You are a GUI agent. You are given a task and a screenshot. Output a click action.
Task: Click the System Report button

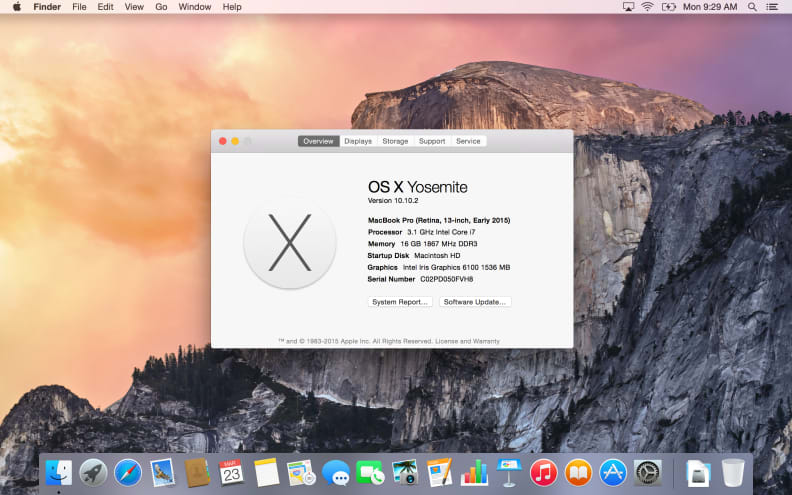click(x=400, y=302)
